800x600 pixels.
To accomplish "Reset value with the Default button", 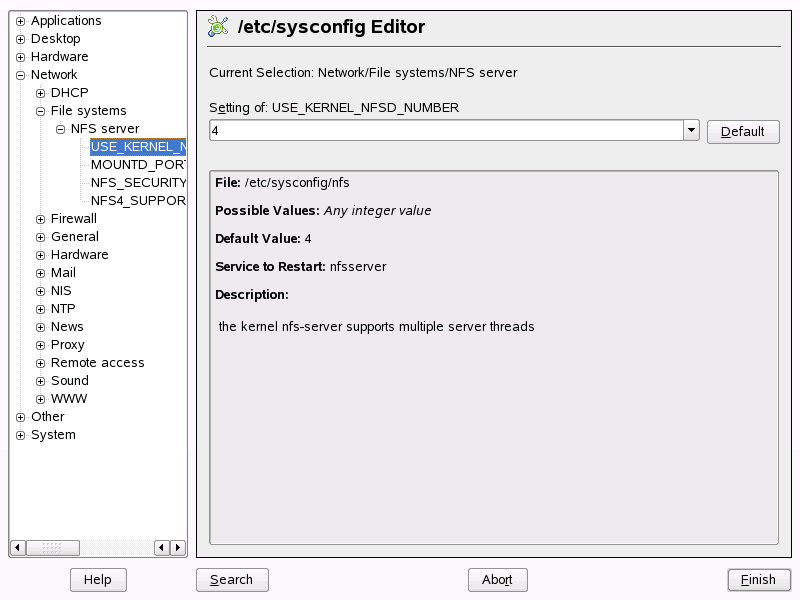I will pyautogui.click(x=743, y=132).
